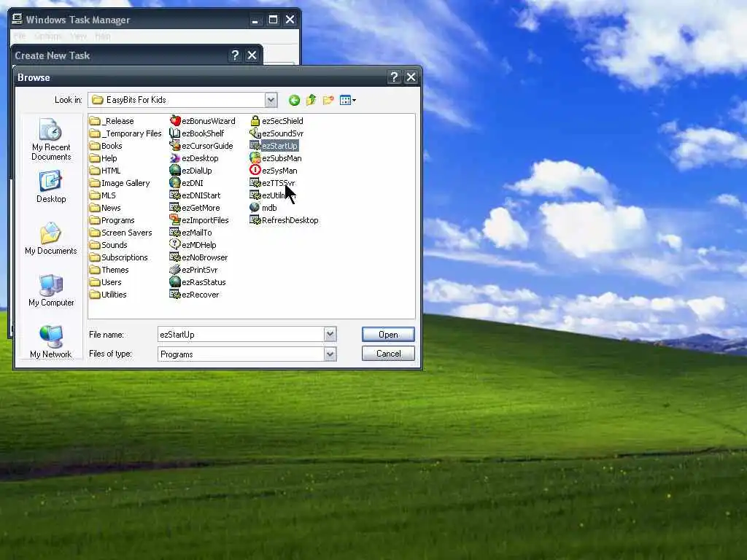The height and width of the screenshot is (560, 747).
Task: Expand the Files of type dropdown
Action: coord(330,354)
